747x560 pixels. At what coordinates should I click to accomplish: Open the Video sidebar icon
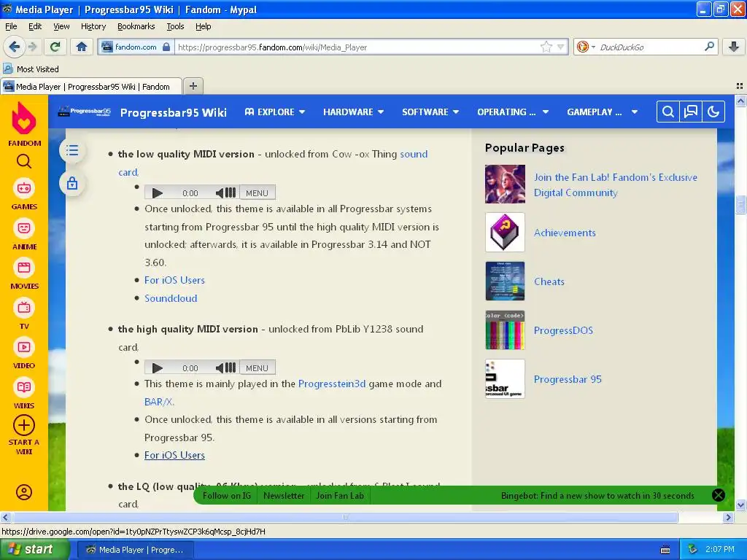click(24, 347)
